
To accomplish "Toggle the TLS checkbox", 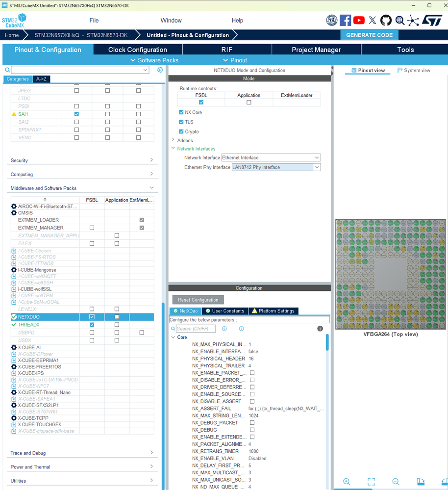I will coord(181,122).
